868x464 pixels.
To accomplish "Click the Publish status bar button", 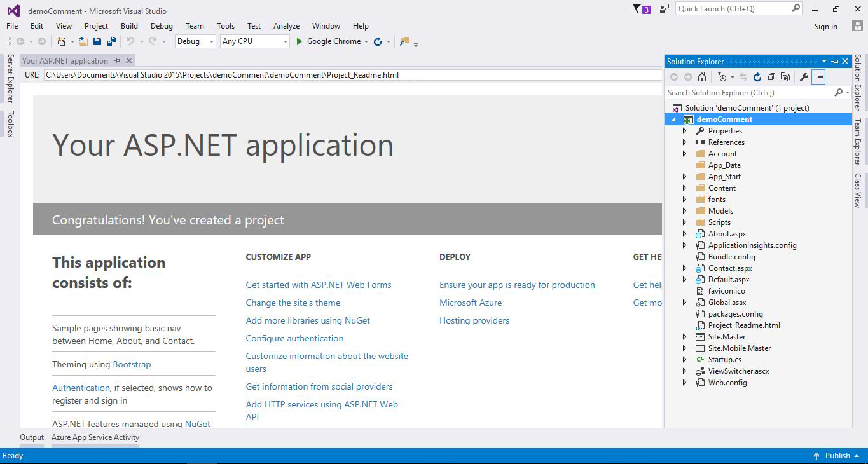I will 837,456.
